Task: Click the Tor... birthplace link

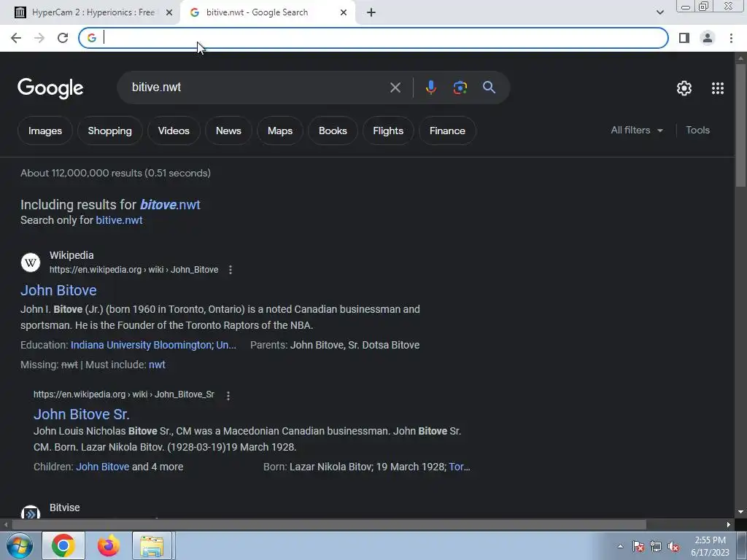Action: (x=460, y=467)
